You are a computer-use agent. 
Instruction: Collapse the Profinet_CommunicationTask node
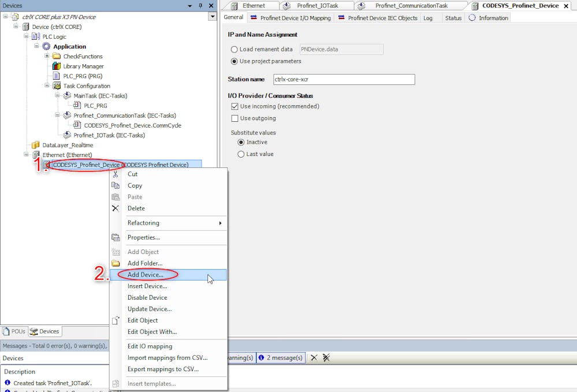(57, 115)
